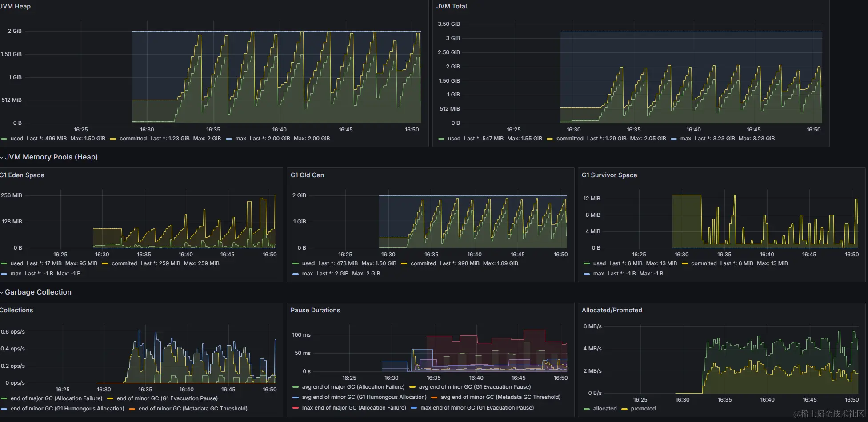This screenshot has height=422, width=868.
Task: Click the yellow 'committed' color swatch in JVM Heap
Action: pyautogui.click(x=113, y=139)
